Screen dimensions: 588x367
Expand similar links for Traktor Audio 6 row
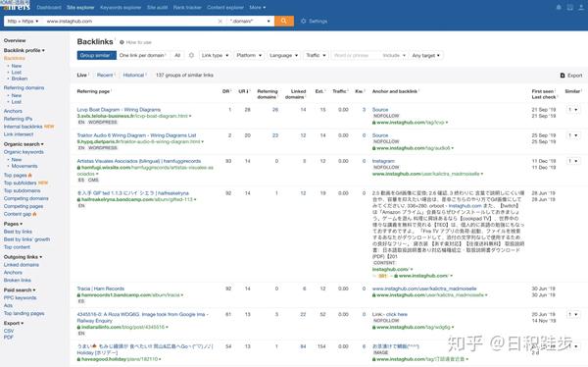(x=572, y=135)
